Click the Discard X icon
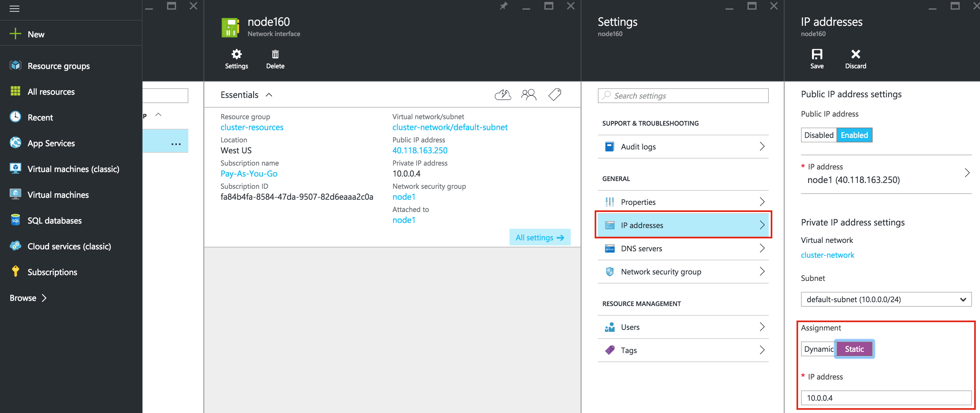This screenshot has height=413, width=980. 856,54
